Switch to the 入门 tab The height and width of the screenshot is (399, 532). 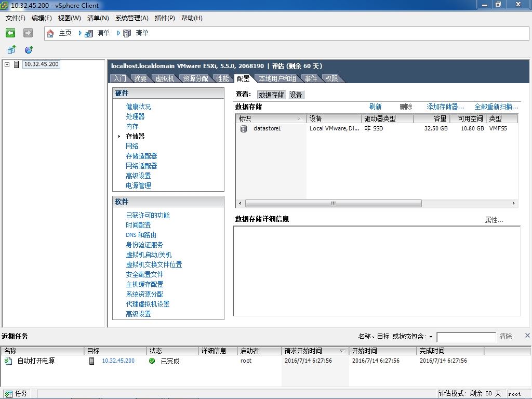pyautogui.click(x=120, y=79)
